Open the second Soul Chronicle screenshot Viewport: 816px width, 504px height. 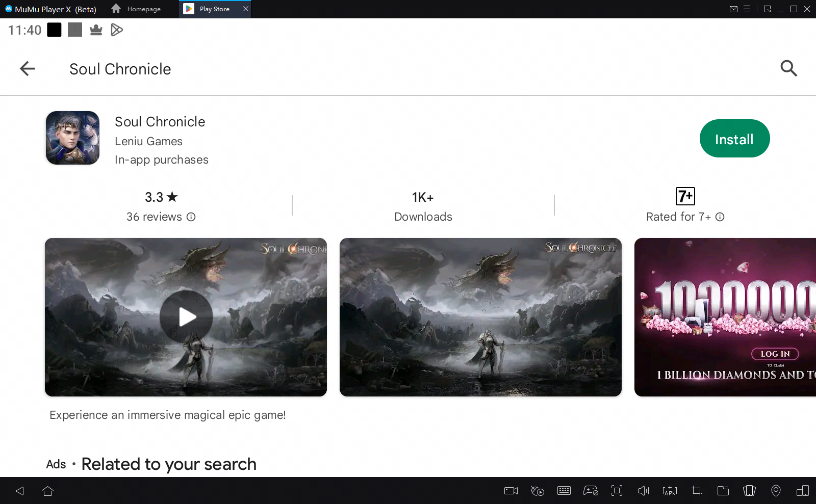pyautogui.click(x=480, y=317)
